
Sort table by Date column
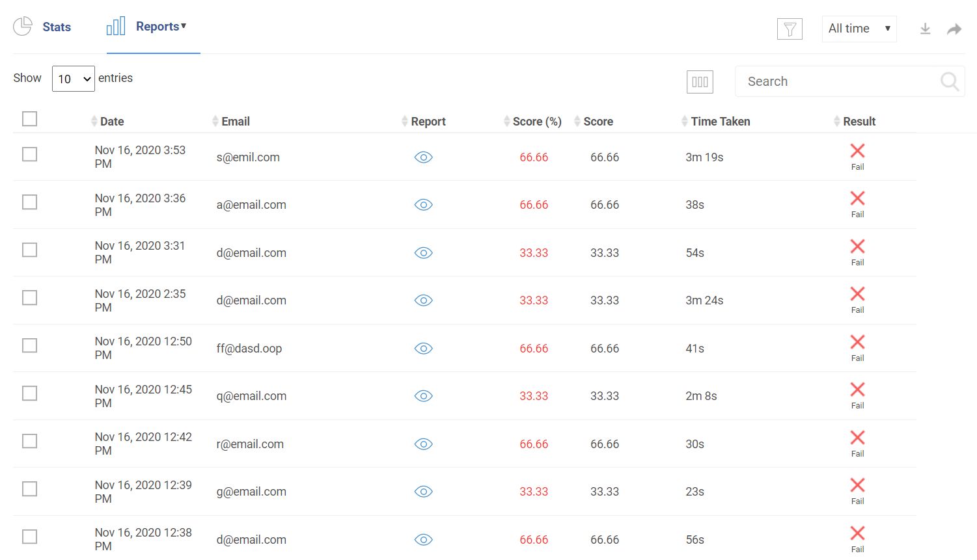[x=107, y=122]
